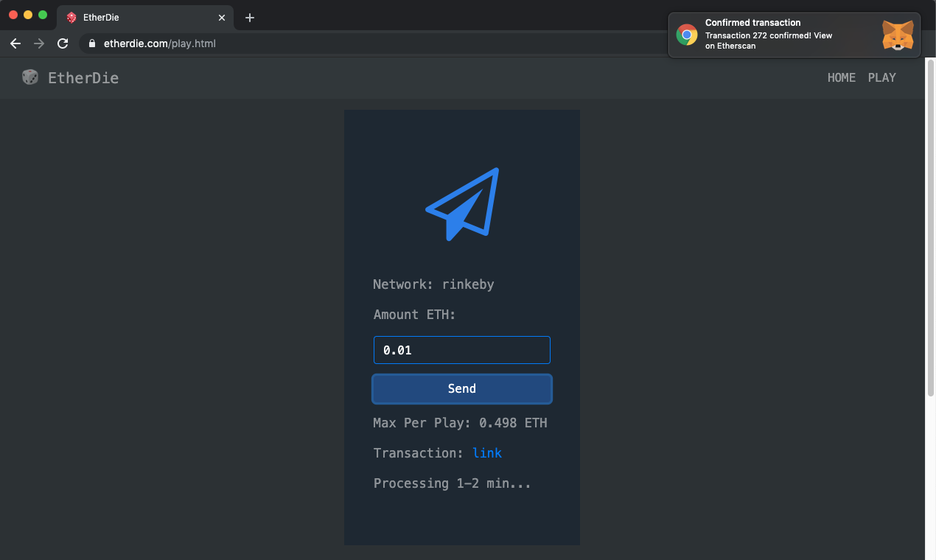The height and width of the screenshot is (560, 936).
Task: Click the EtherDie dice logo icon
Action: 30,77
